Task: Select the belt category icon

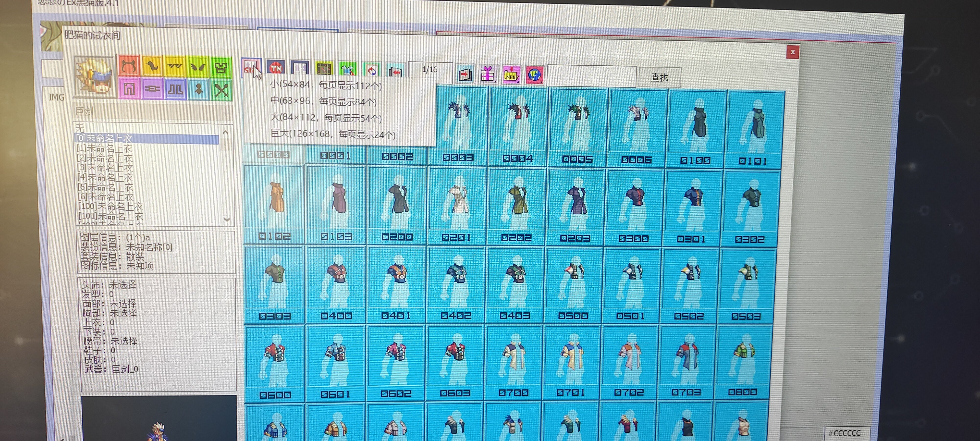Action: pos(152,89)
